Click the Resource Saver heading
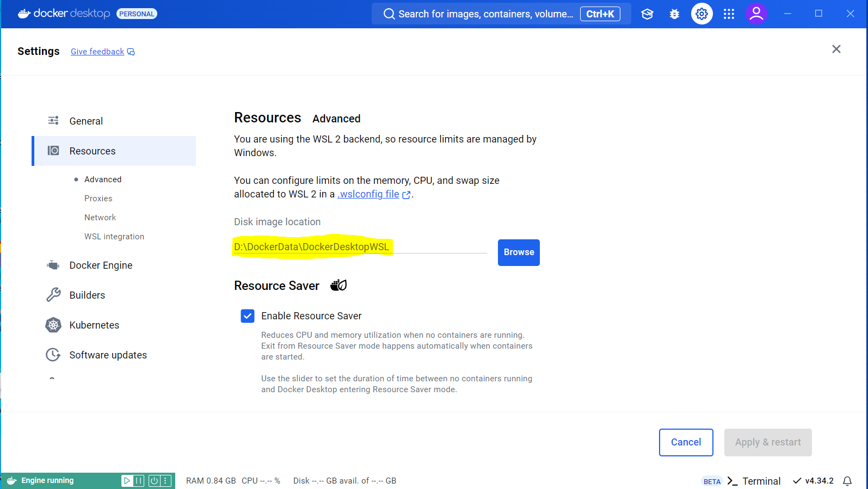Screen dimensions: 868x489 tap(276, 286)
